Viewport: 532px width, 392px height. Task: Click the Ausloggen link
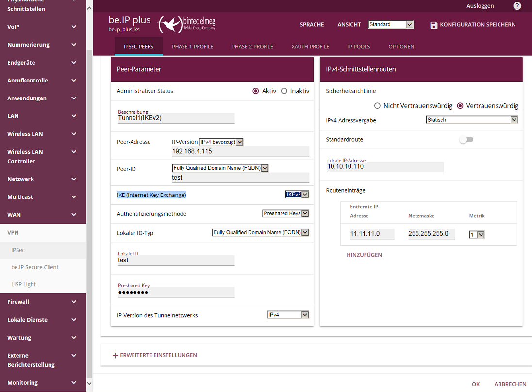click(480, 6)
